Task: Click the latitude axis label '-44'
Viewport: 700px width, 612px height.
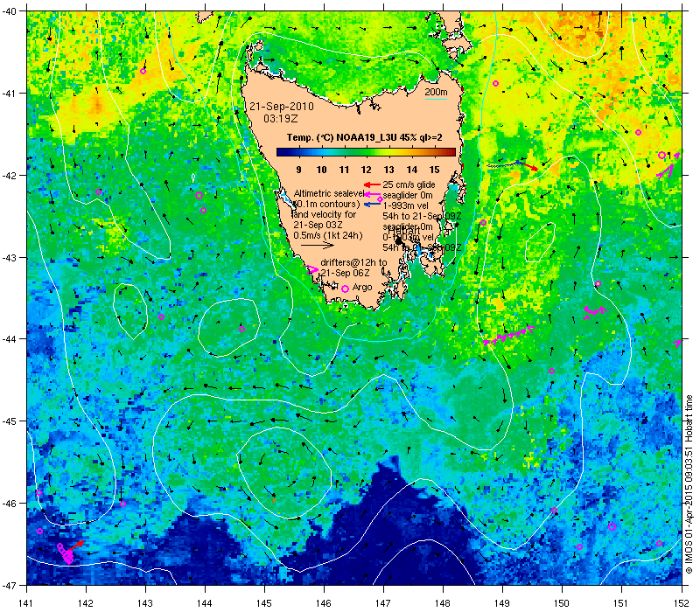Action: click(x=10, y=339)
